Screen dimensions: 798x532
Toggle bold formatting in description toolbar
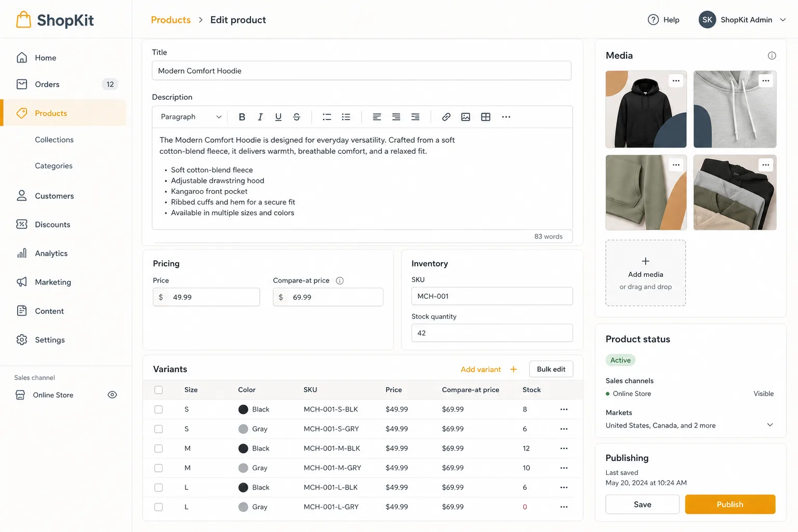[x=242, y=117]
